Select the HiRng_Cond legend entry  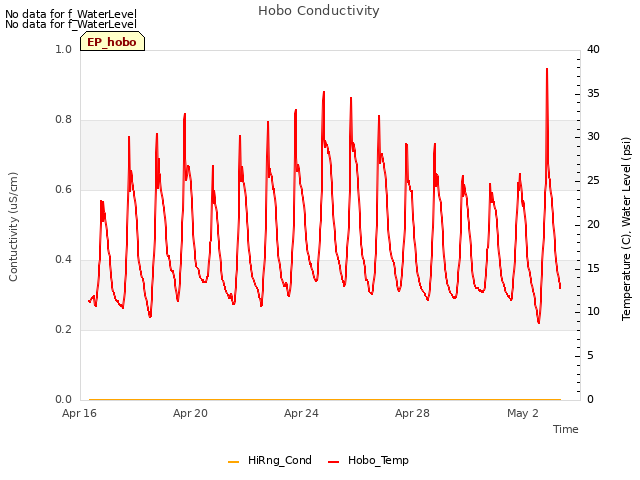pos(270,460)
